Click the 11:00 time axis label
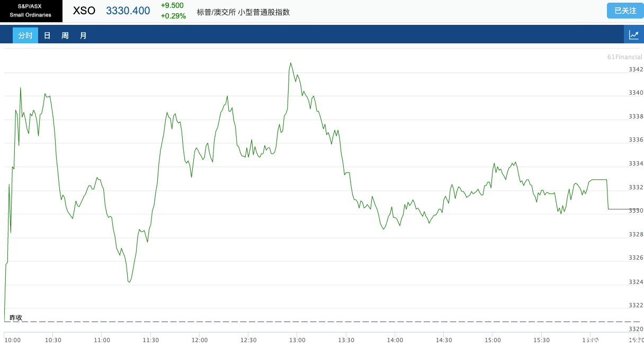 click(102, 340)
